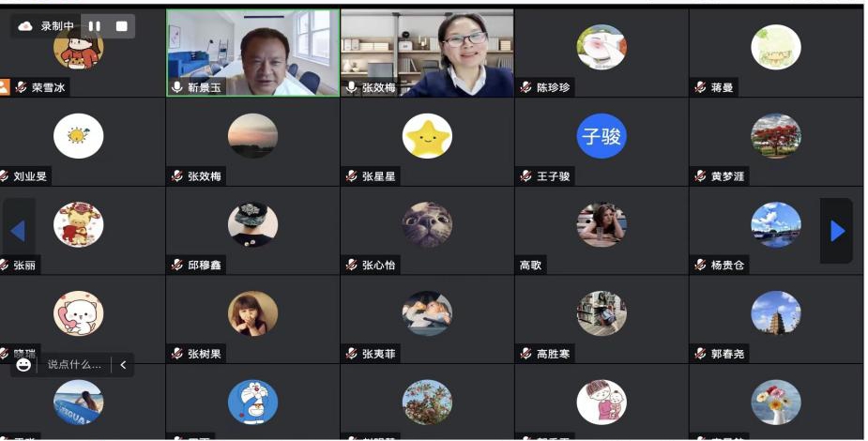Click the mic icon beside 张效梅 video
Image resolution: width=868 pixels, height=441 pixels.
tap(352, 87)
